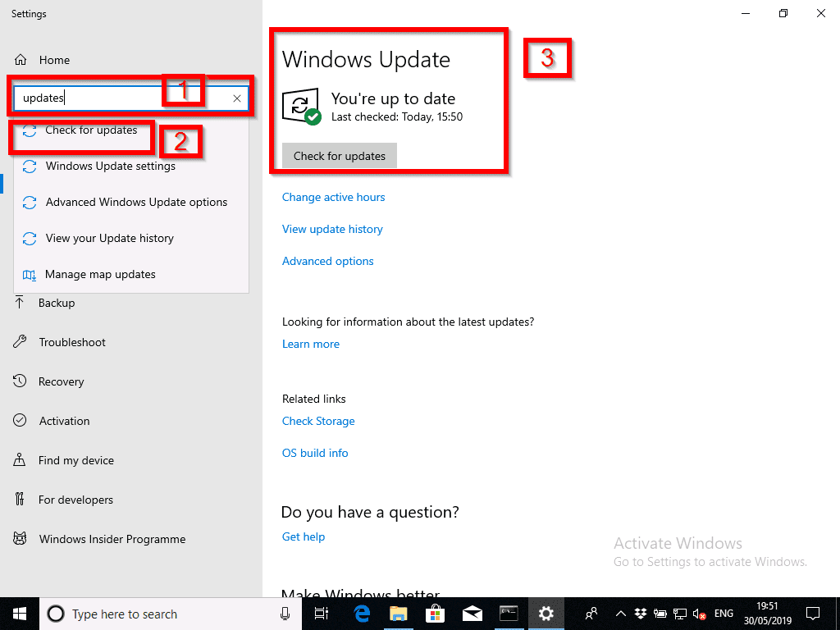The height and width of the screenshot is (630, 840).
Task: Select Activation in the sidebar
Action: click(64, 421)
